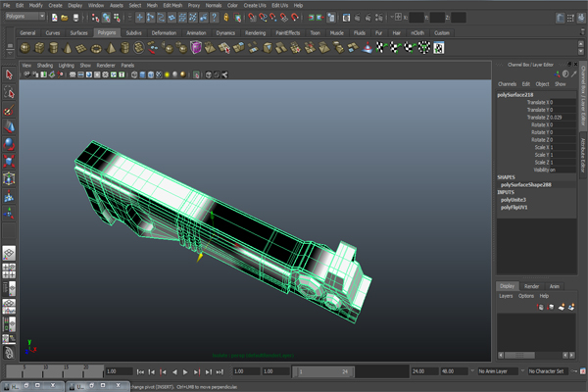Screen dimensions: 588x392
Task: Select the polySurface218 object name
Action: (x=514, y=95)
